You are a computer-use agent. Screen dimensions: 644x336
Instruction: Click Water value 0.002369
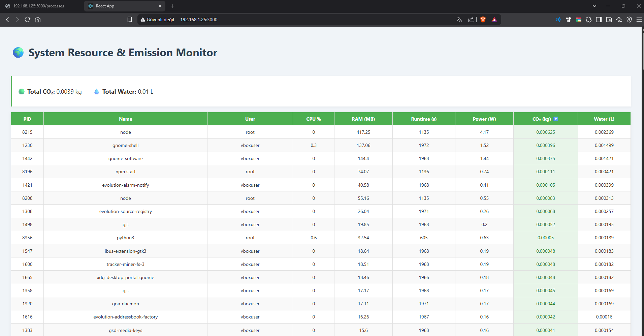[x=604, y=132]
